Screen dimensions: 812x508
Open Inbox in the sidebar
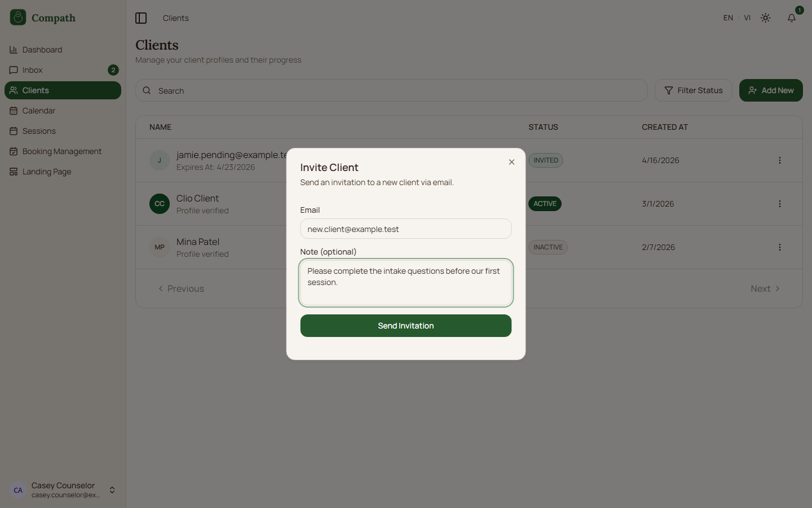[x=63, y=70]
